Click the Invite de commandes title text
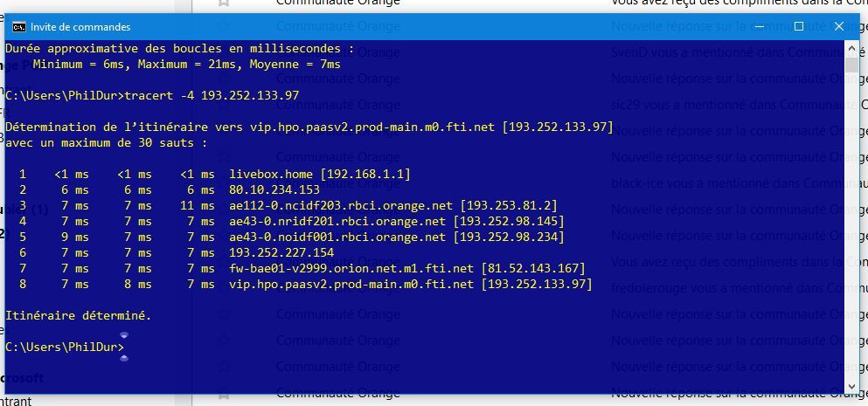Image resolution: width=868 pixels, height=406 pixels. point(80,27)
